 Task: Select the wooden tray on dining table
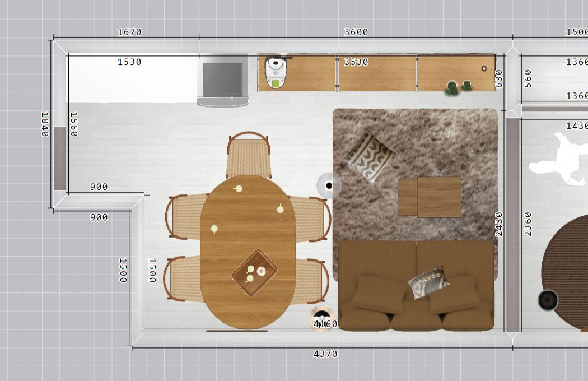[255, 272]
